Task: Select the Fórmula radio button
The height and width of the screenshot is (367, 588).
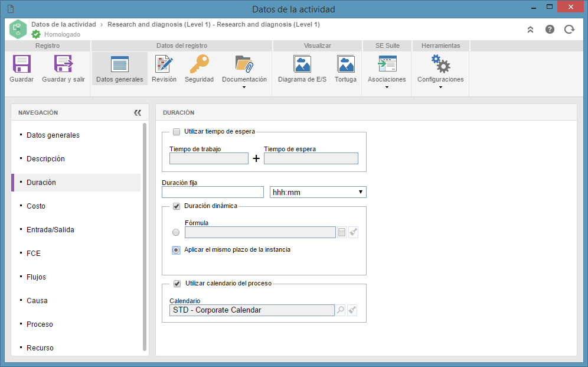Action: coord(176,232)
